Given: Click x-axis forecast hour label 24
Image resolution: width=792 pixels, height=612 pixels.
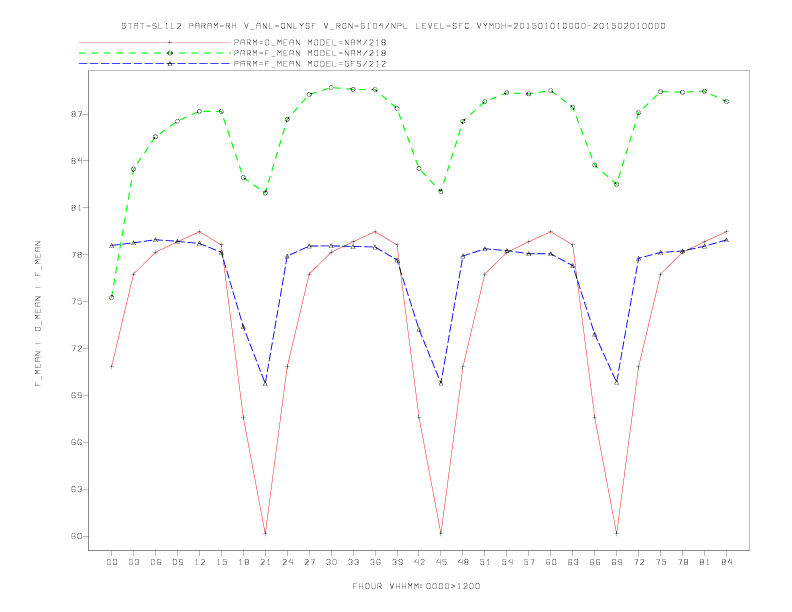Looking at the screenshot, I should point(287,562).
